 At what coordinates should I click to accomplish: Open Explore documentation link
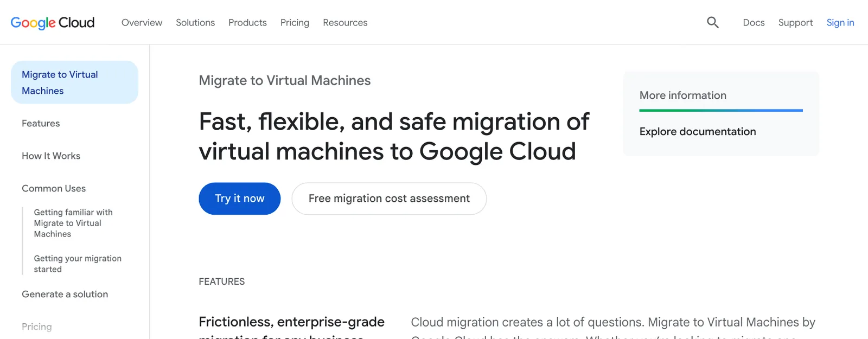[698, 131]
